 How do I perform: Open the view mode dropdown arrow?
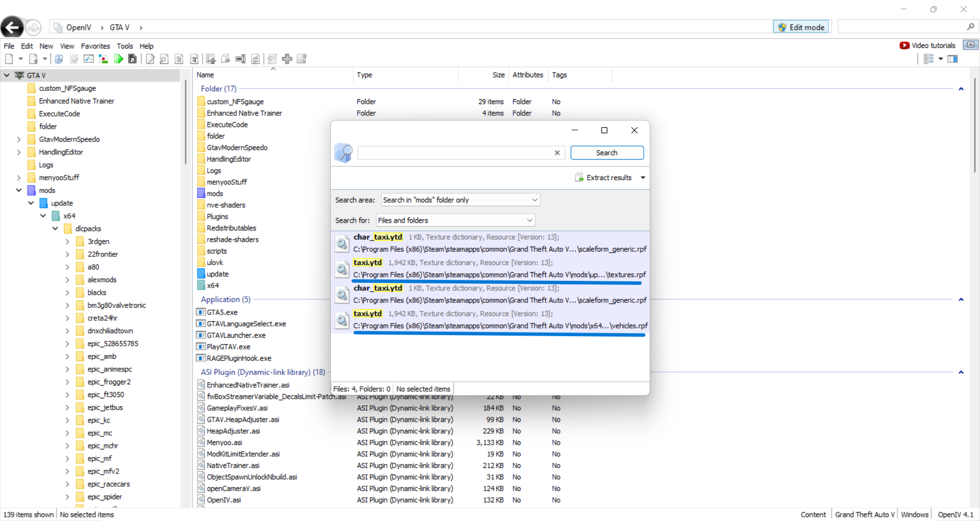click(941, 59)
